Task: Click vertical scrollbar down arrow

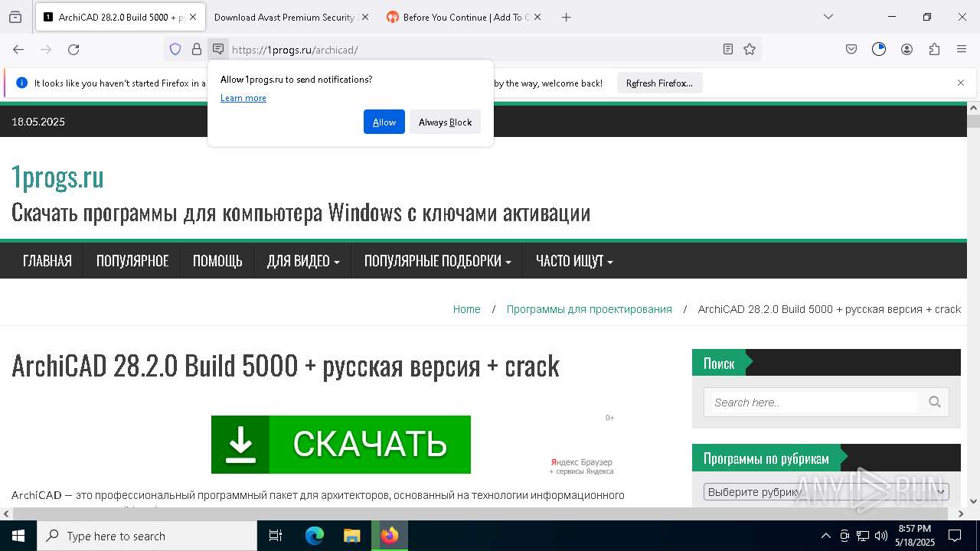Action: coord(973,501)
